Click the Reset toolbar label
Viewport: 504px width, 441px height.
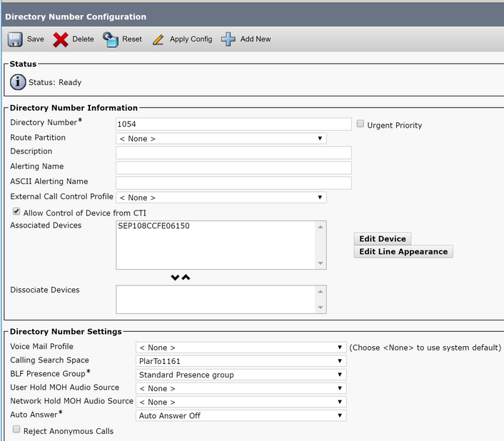[132, 39]
